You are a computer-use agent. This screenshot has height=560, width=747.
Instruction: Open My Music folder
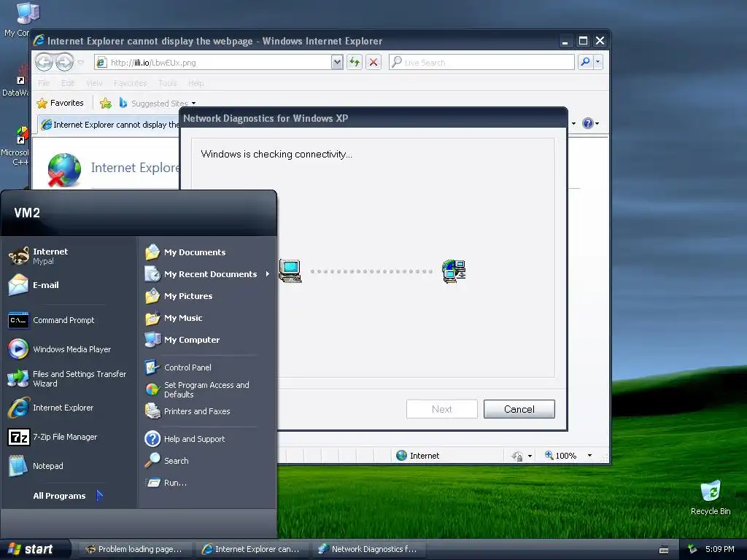tap(174, 318)
